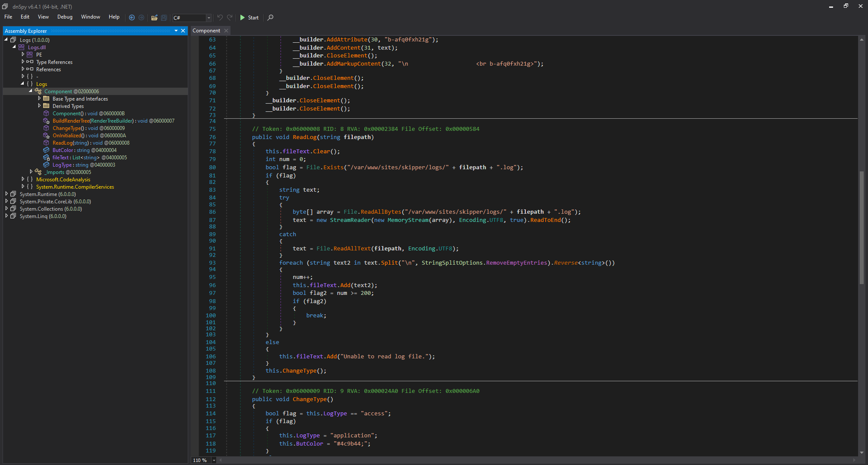Screen dimensions: 868x465
Task: Click ReadLog method name in code
Action: tap(305, 137)
